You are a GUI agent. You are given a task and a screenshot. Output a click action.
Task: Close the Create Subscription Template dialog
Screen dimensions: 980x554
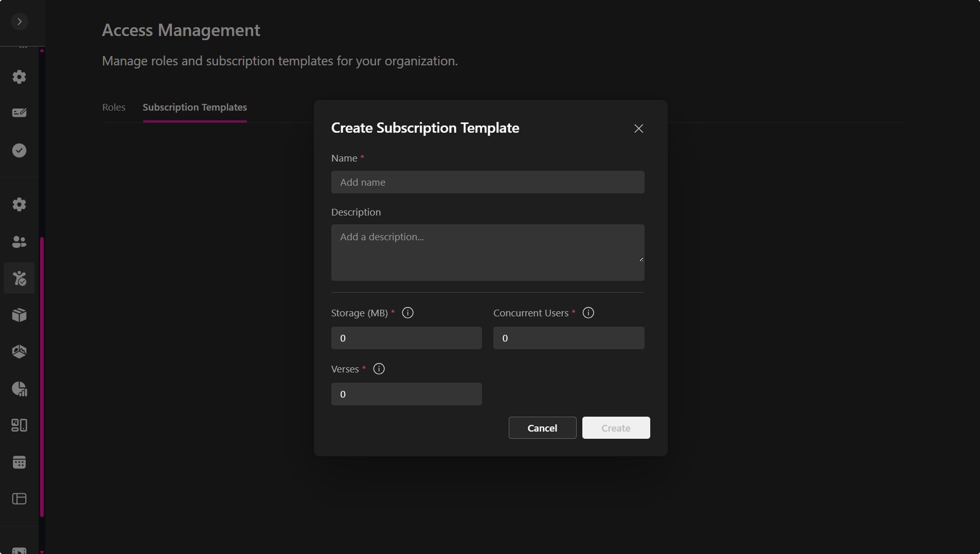638,129
